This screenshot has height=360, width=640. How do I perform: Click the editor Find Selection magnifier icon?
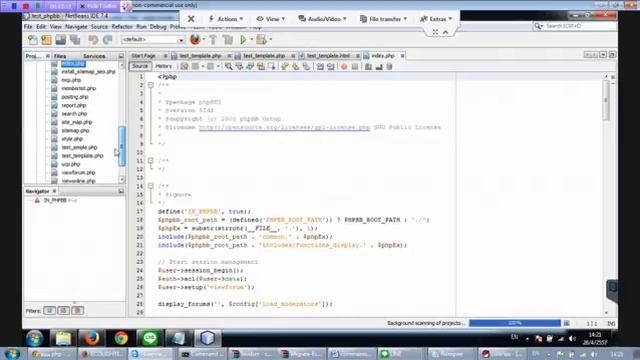[229, 66]
